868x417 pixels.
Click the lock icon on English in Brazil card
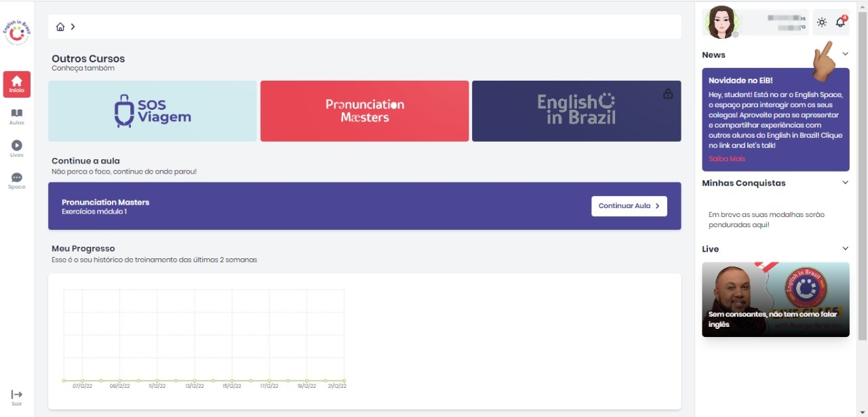(668, 94)
